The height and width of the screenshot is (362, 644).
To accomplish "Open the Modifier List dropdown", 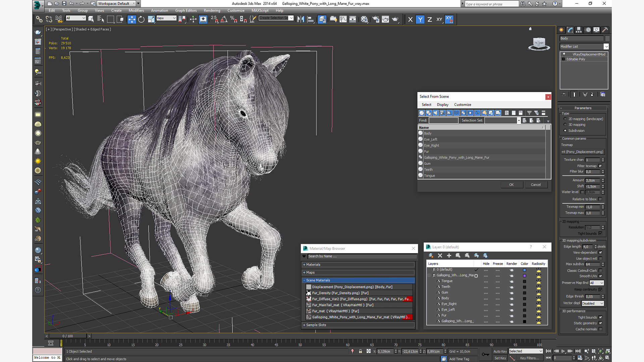I will (x=584, y=47).
